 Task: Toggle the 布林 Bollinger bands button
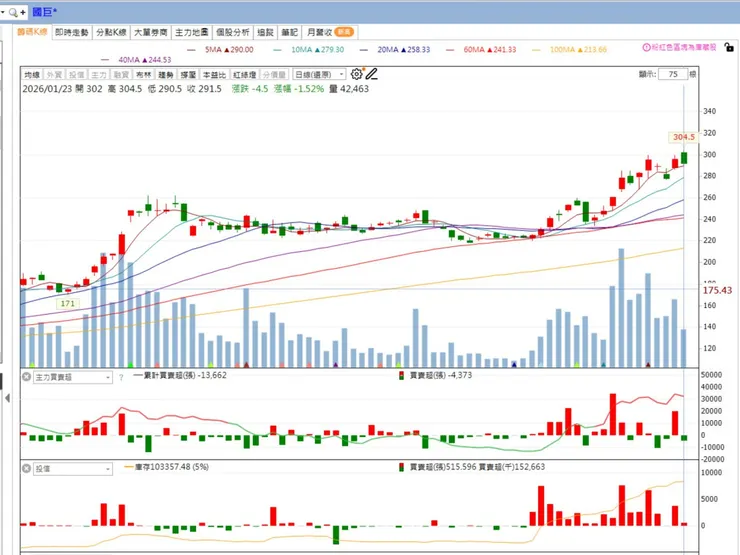(x=143, y=75)
